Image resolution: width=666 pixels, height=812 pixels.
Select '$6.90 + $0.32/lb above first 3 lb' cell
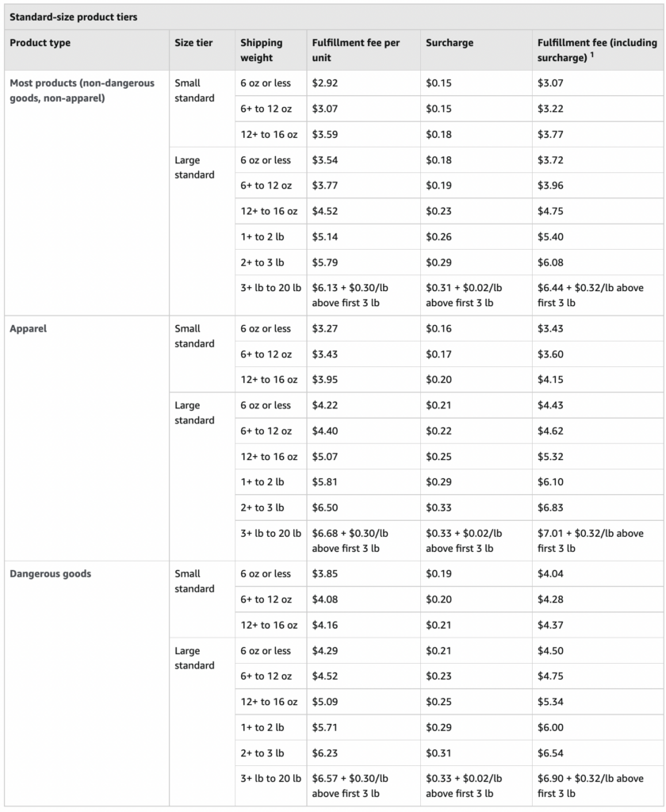click(x=591, y=786)
